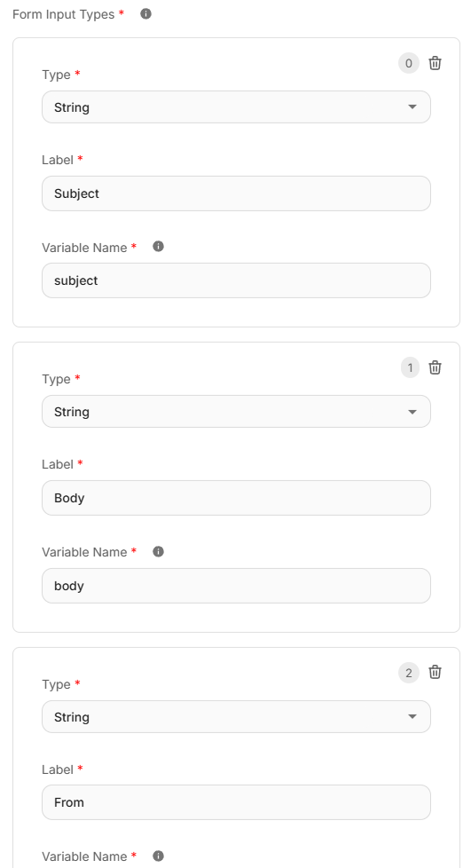Click the String value in third Type
471x868 pixels.
(x=71, y=717)
